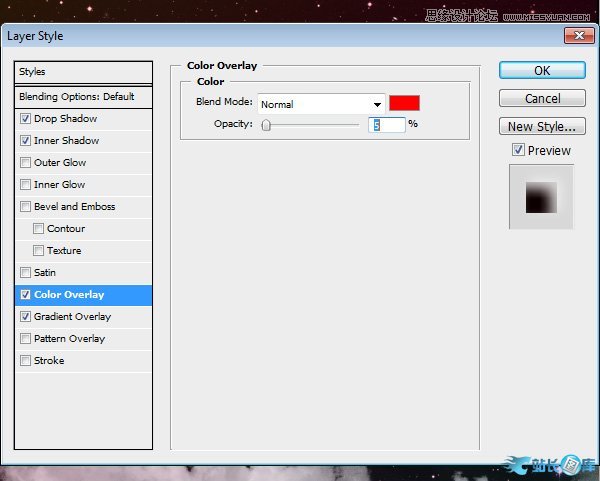This screenshot has height=481, width=600.
Task: Toggle the Inner Shadow checkbox
Action: pyautogui.click(x=25, y=141)
